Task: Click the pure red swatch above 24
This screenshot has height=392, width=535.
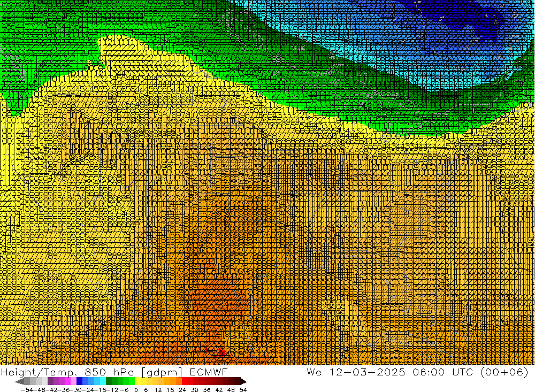Action: 185,381
